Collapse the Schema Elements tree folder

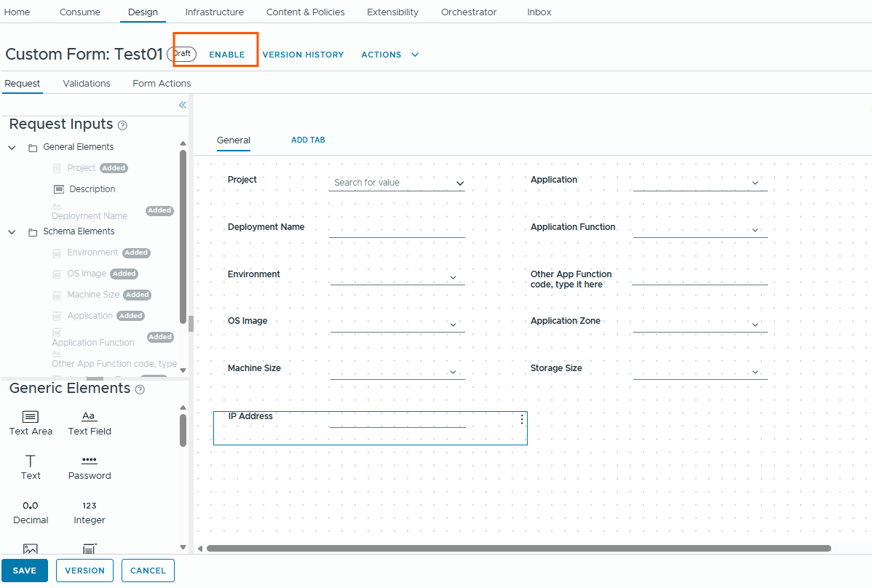tap(12, 232)
